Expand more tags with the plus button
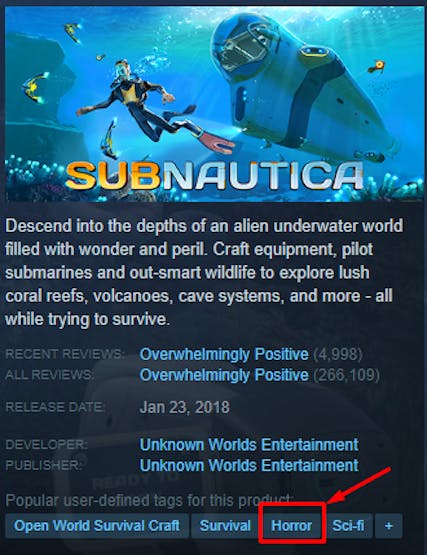 (388, 525)
